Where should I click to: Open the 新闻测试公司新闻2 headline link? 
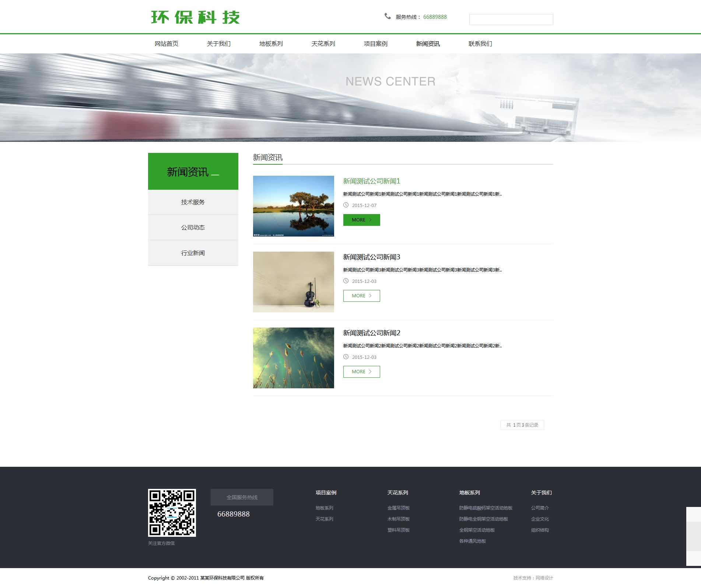pos(371,333)
